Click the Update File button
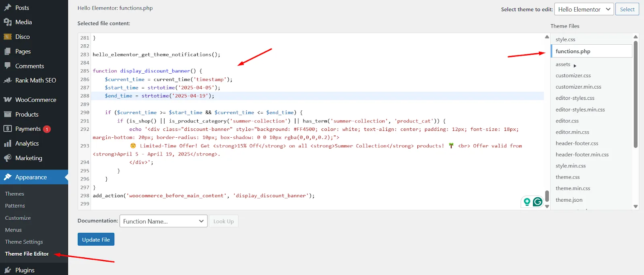644x275 pixels. tap(96, 239)
